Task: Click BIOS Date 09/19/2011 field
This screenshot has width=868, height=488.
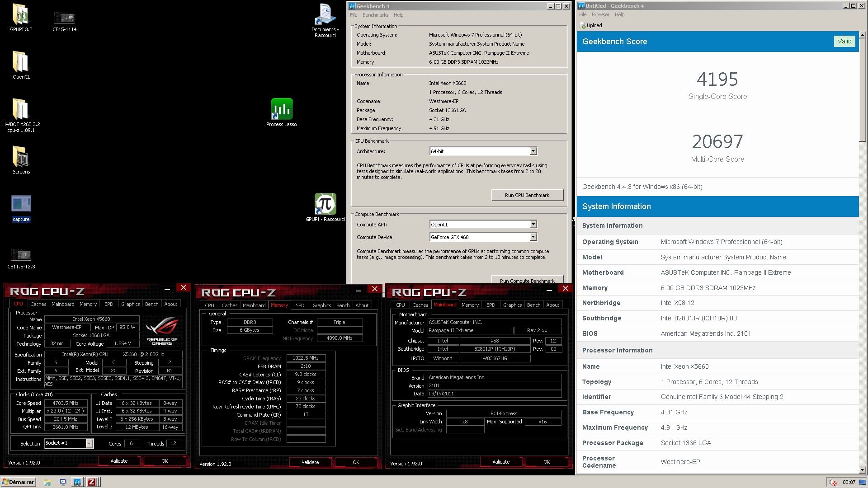Action: (x=495, y=394)
